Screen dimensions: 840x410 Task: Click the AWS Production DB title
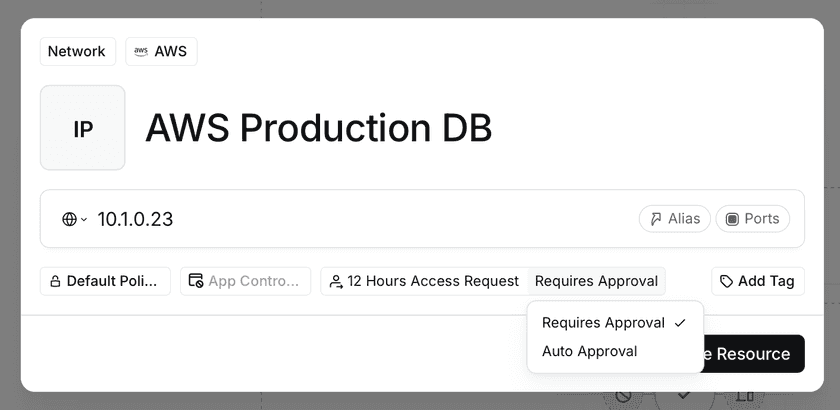(x=318, y=128)
